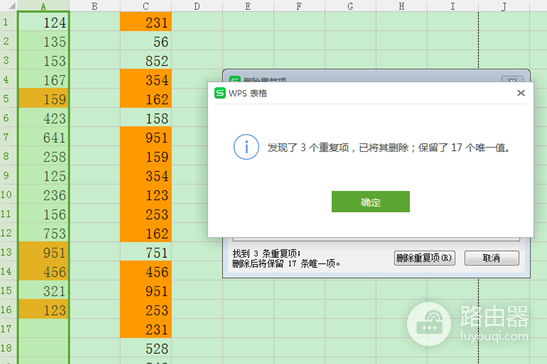Click orange cell C17 containing 231
Viewport: 547px width, 364px height.
point(146,329)
